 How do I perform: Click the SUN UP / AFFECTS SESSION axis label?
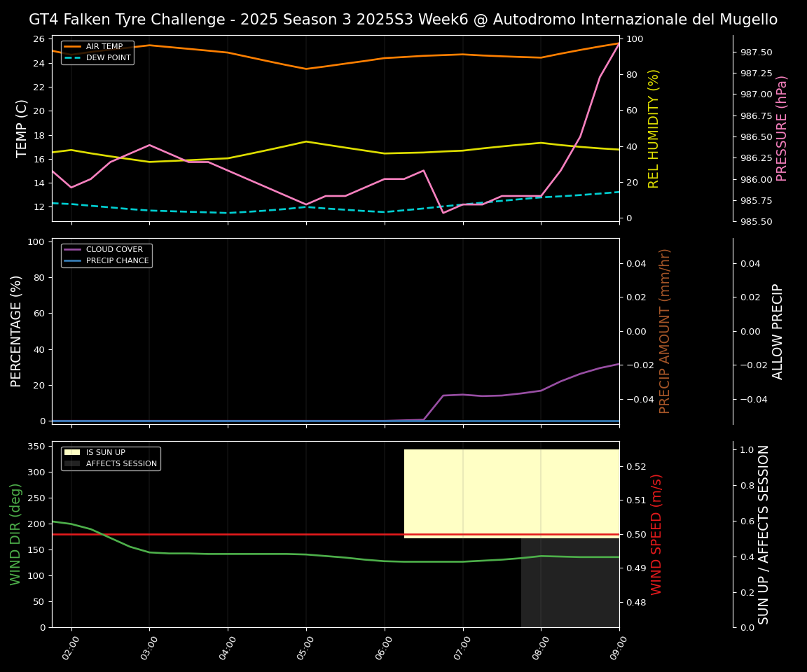(764, 535)
